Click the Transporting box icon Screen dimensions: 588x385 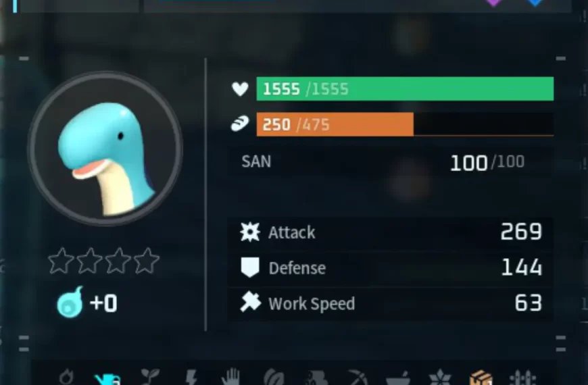pyautogui.click(x=481, y=377)
